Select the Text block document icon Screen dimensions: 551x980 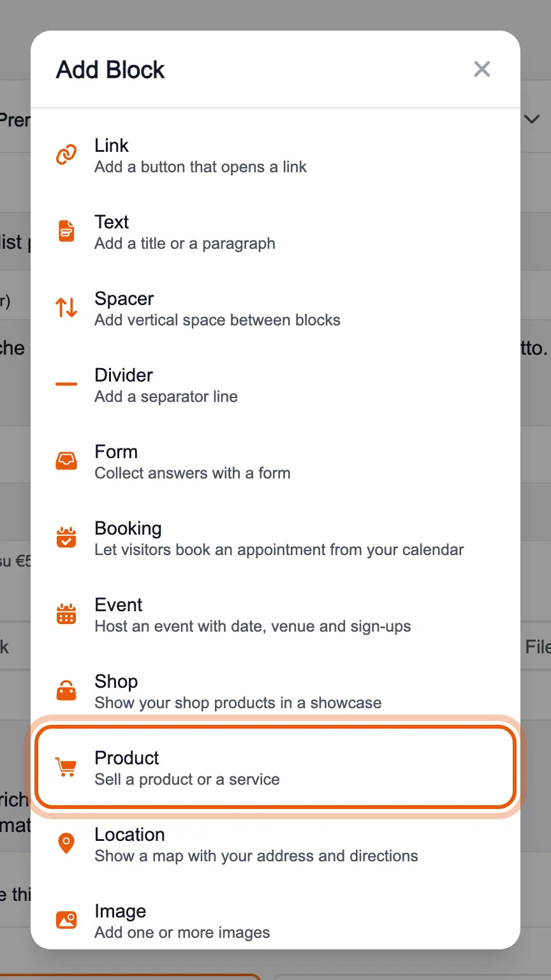coord(66,231)
